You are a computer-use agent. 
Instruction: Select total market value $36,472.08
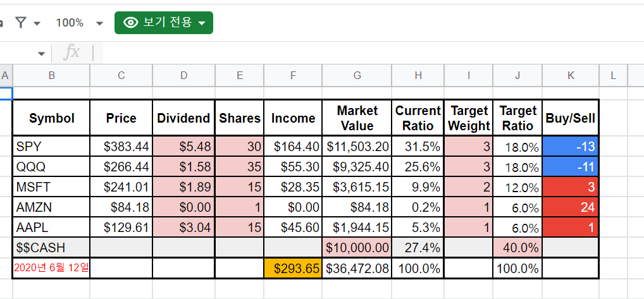click(x=357, y=268)
